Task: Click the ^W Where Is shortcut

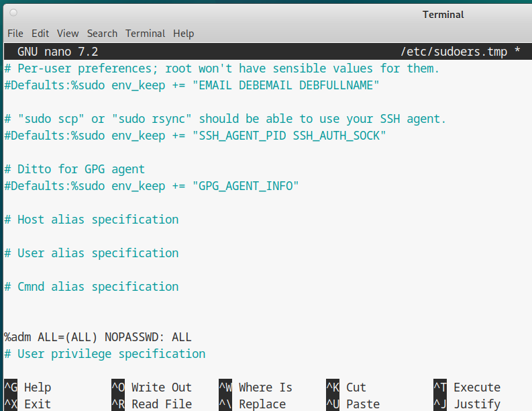Action: point(256,387)
